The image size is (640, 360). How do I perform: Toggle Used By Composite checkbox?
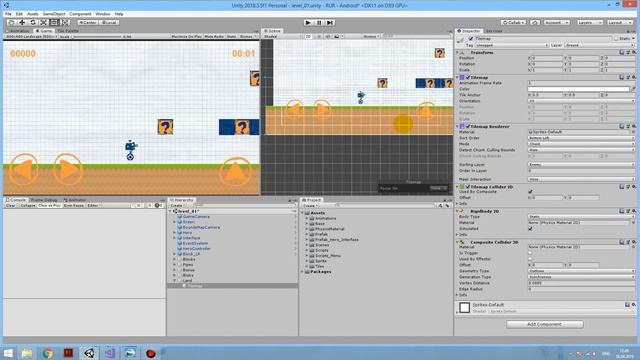click(x=530, y=191)
